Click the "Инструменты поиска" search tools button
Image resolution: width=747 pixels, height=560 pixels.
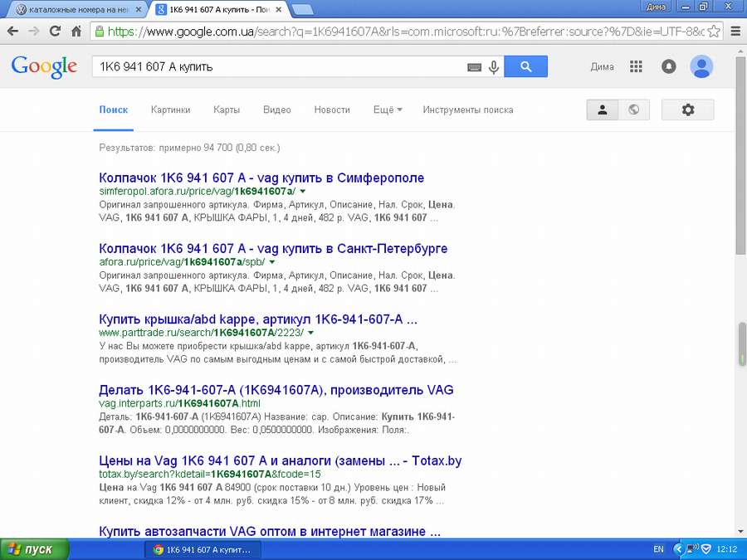tap(467, 110)
